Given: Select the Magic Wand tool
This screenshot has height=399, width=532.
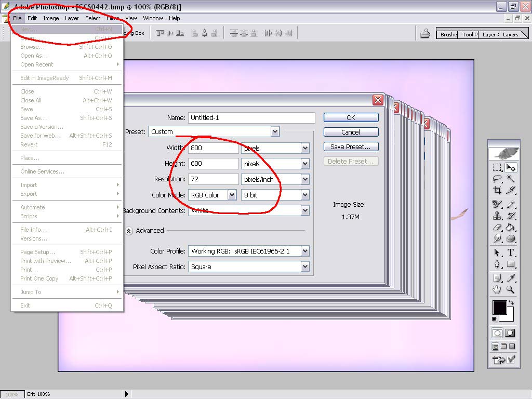Looking at the screenshot, I should pyautogui.click(x=511, y=179).
